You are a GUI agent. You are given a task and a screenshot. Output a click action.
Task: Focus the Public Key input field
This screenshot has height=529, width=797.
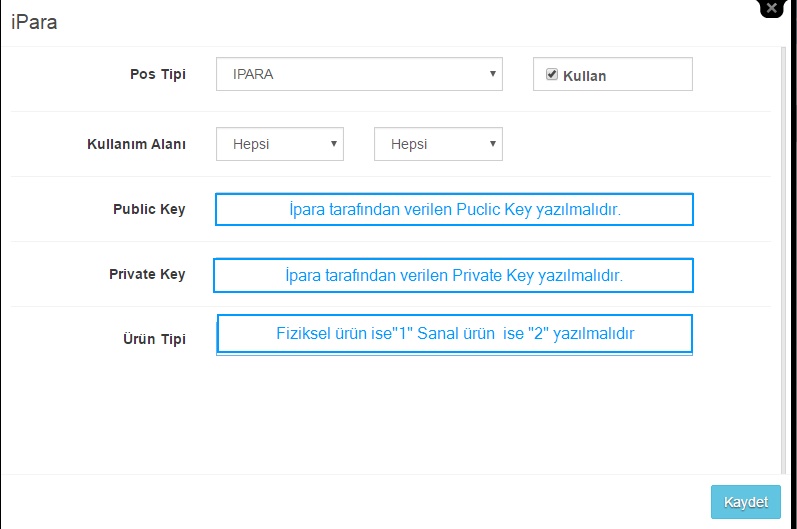tap(454, 209)
